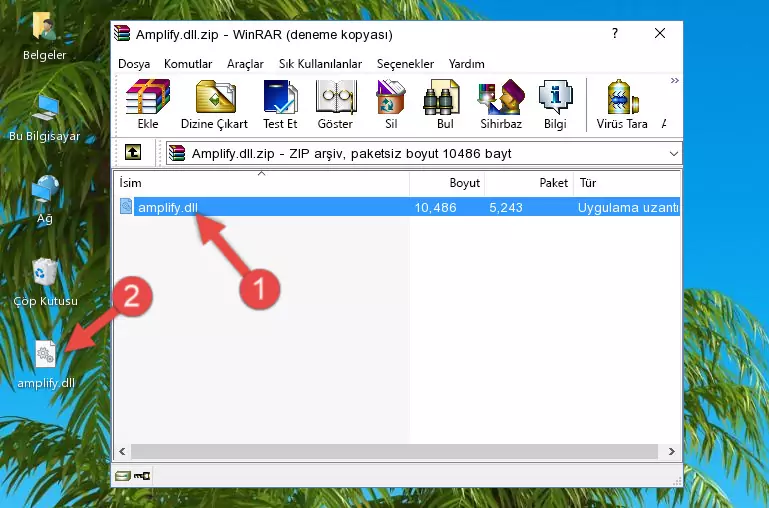Screen dimensions: 769x508
Task: Click the key password icon in status bar
Action: tap(142, 476)
